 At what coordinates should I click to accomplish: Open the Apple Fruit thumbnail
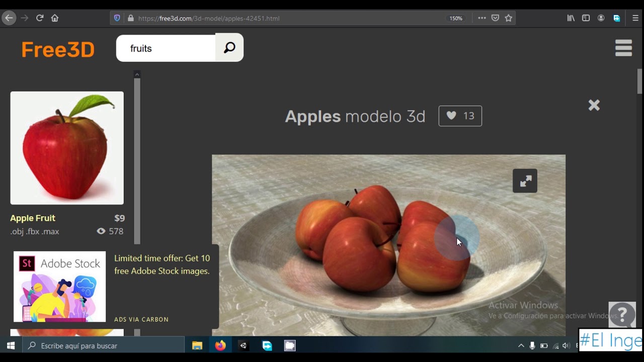(x=67, y=148)
